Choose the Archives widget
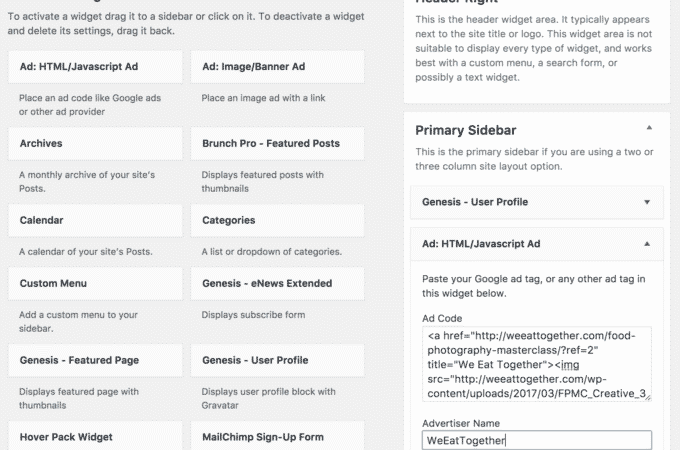680x450 pixels. 95,143
